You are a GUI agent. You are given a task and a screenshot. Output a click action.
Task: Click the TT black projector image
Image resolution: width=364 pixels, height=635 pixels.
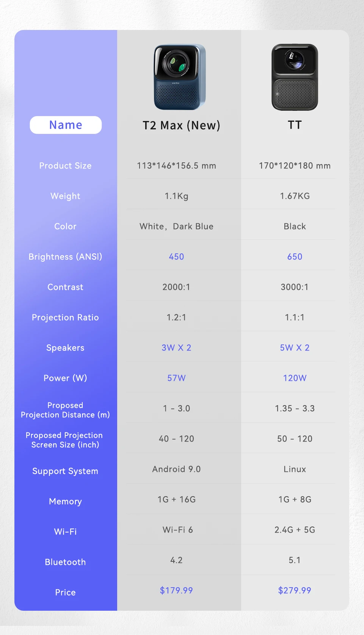click(x=295, y=77)
